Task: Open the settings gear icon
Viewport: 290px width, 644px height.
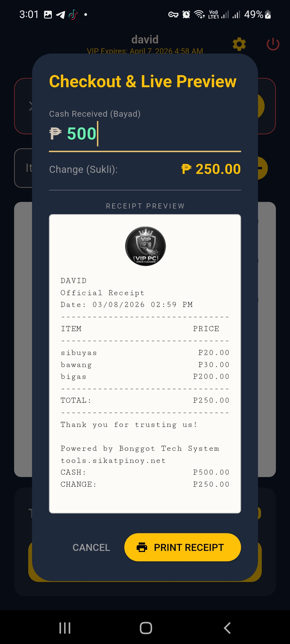Action: (x=239, y=44)
